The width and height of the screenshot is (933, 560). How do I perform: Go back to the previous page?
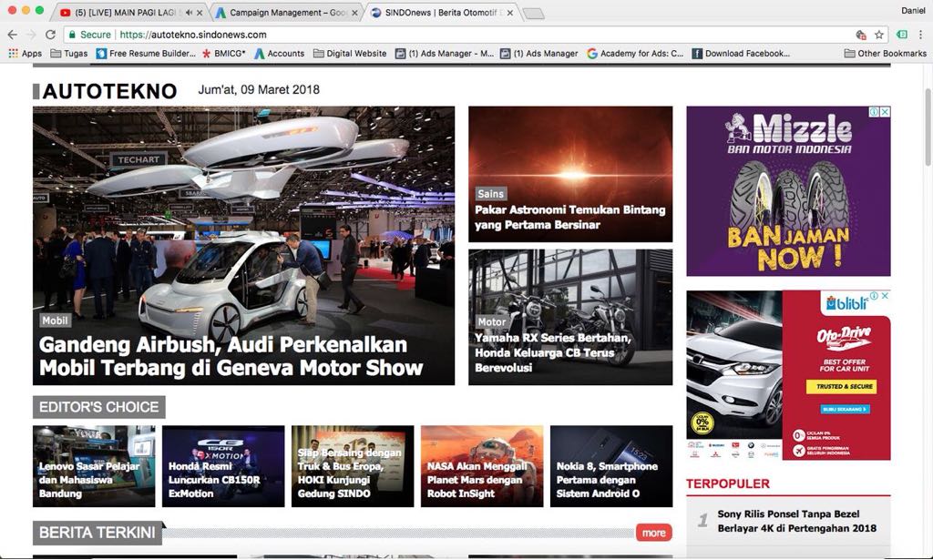point(13,35)
